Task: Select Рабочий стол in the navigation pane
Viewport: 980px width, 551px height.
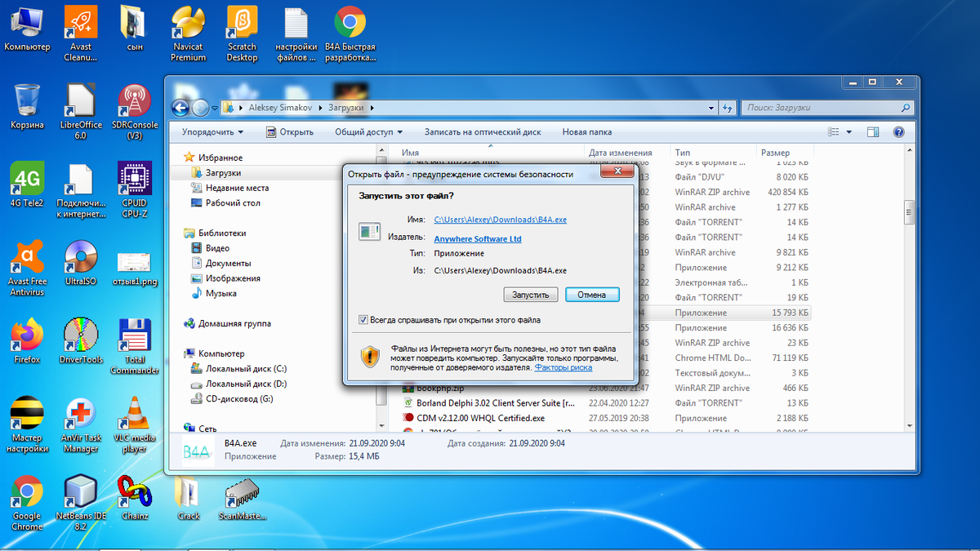Action: 233,202
